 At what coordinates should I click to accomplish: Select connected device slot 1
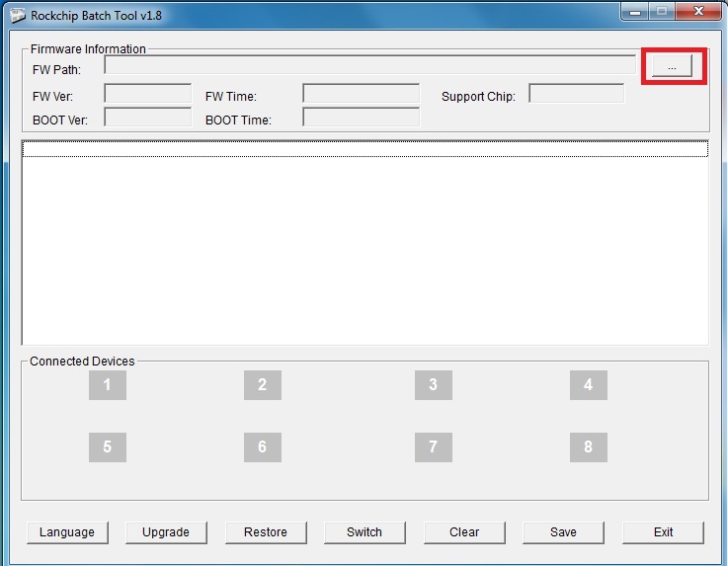click(108, 385)
